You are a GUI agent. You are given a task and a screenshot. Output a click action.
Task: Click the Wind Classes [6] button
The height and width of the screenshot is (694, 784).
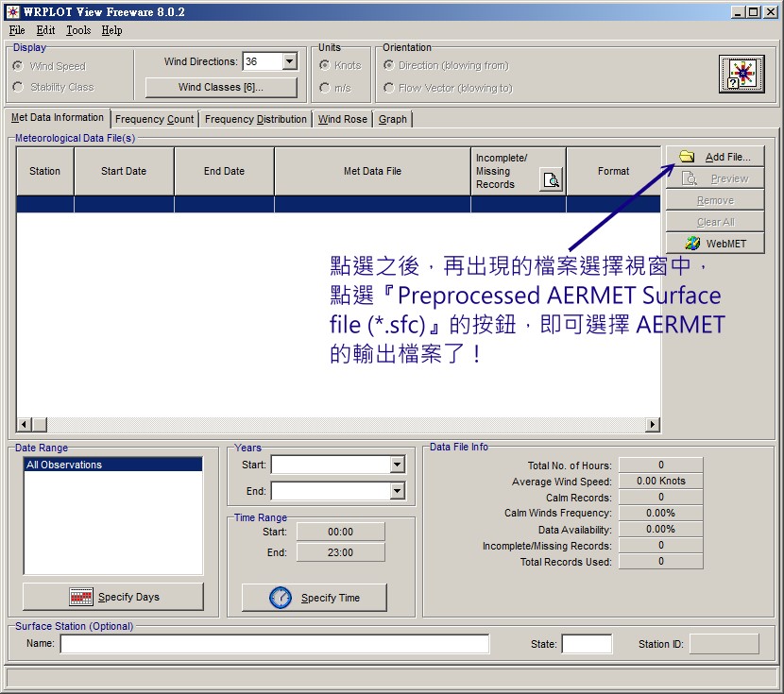tap(221, 88)
